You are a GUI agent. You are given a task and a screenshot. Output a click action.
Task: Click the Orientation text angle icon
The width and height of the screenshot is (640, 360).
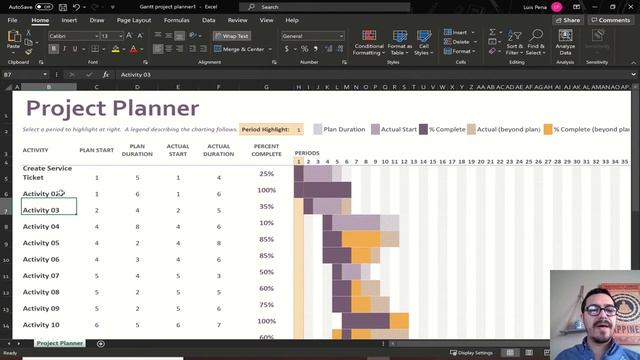click(193, 36)
